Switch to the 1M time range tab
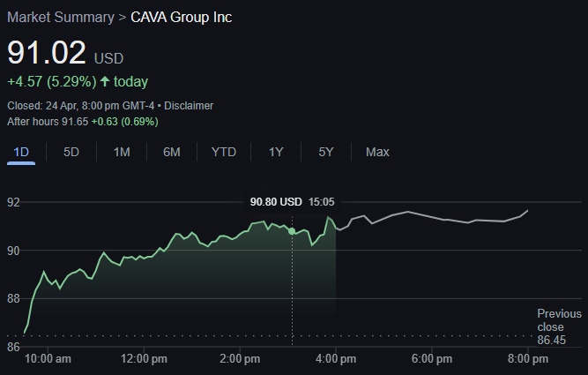588x375 pixels. (122, 152)
